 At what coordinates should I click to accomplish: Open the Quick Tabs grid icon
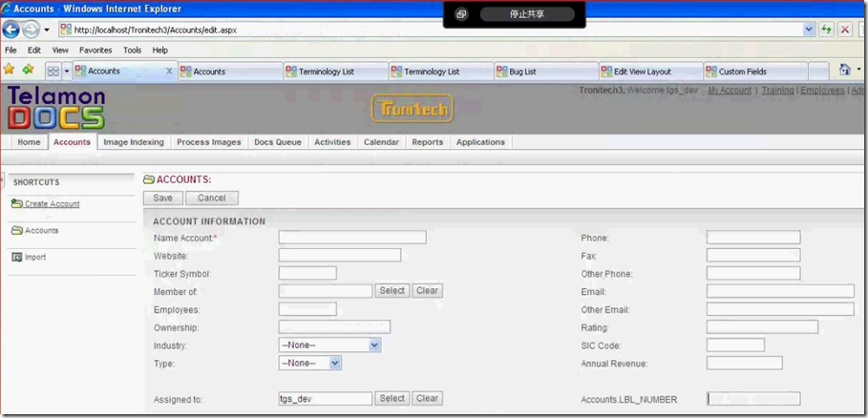[53, 71]
